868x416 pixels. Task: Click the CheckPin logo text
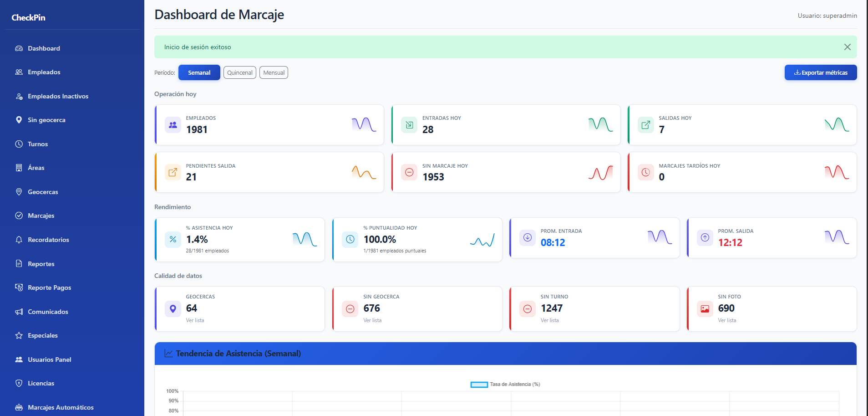click(28, 18)
